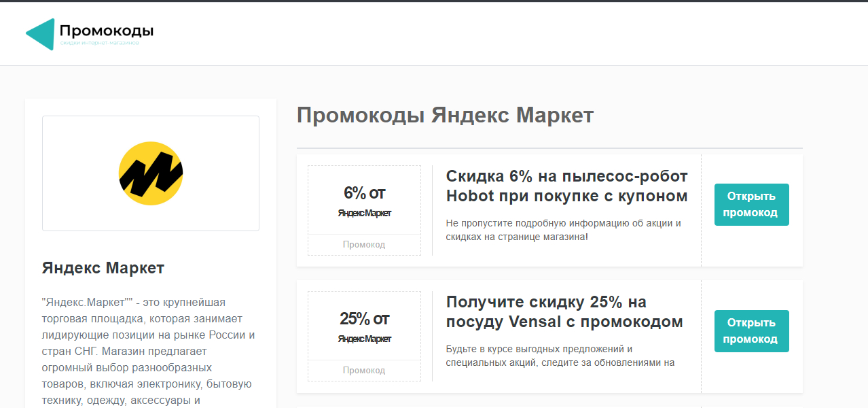868x408 pixels.
Task: Click the Промокод label under 25% badge
Action: click(x=364, y=371)
